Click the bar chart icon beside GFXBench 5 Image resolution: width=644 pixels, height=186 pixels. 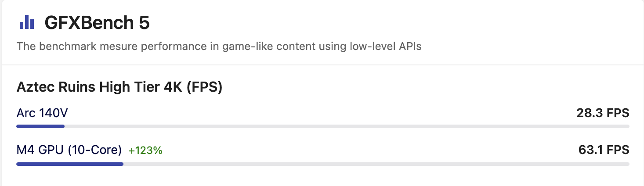pos(26,22)
